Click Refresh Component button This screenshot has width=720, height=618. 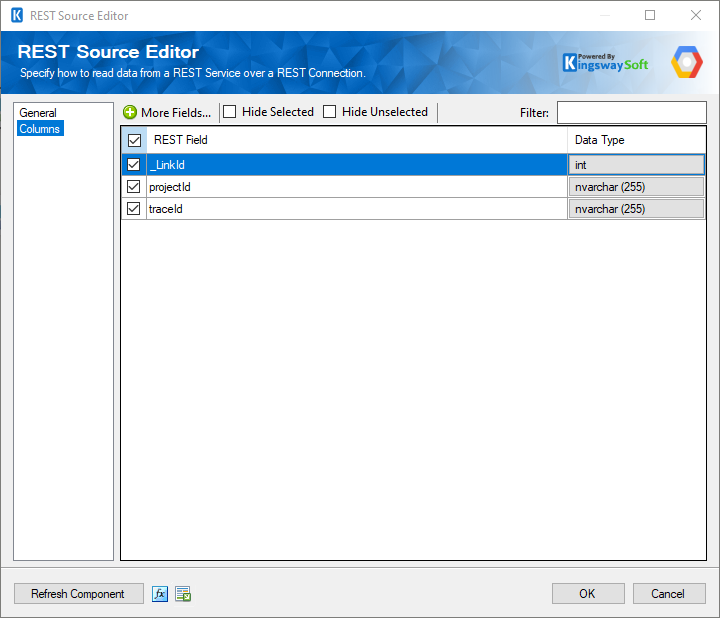[x=79, y=594]
